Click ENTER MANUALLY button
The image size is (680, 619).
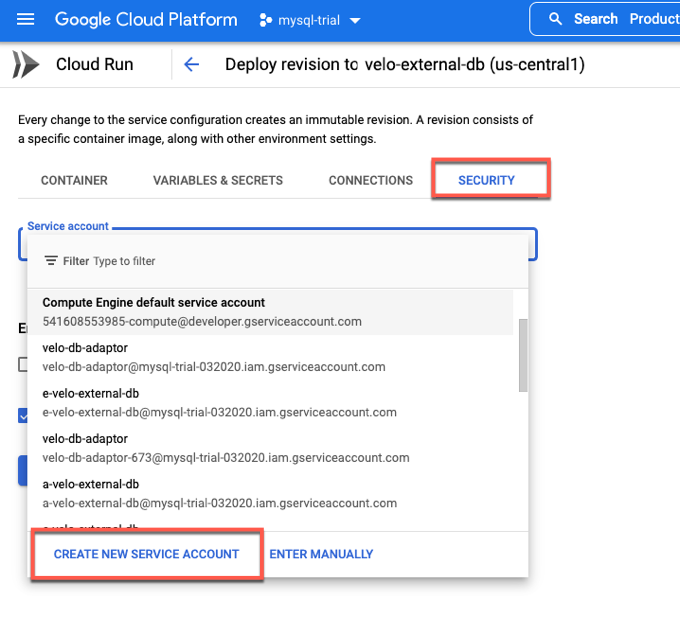click(x=321, y=554)
